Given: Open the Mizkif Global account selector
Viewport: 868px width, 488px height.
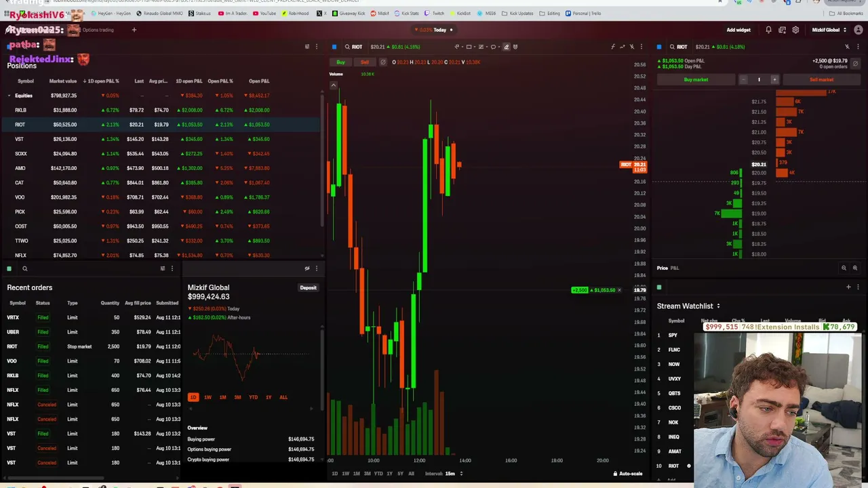Looking at the screenshot, I should coord(829,30).
